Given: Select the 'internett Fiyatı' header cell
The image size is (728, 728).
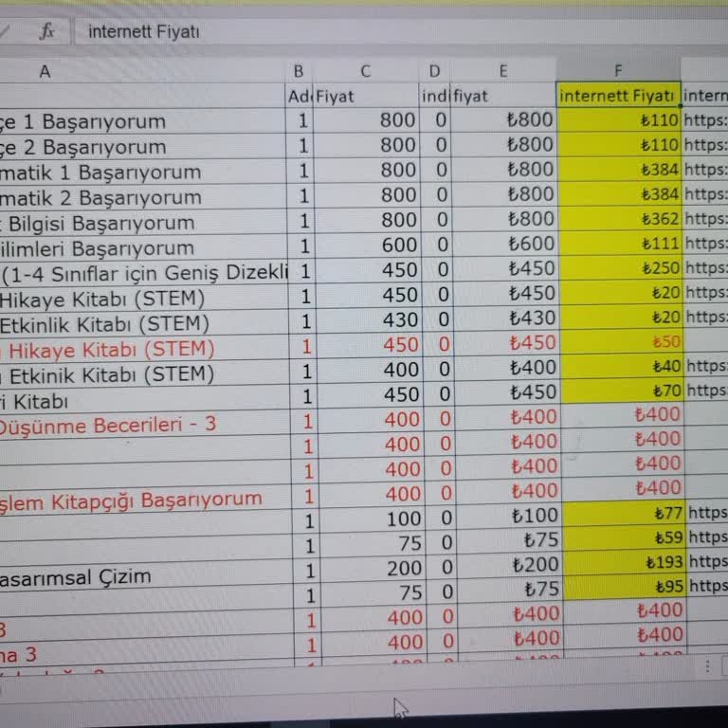Looking at the screenshot, I should pyautogui.click(x=618, y=96).
